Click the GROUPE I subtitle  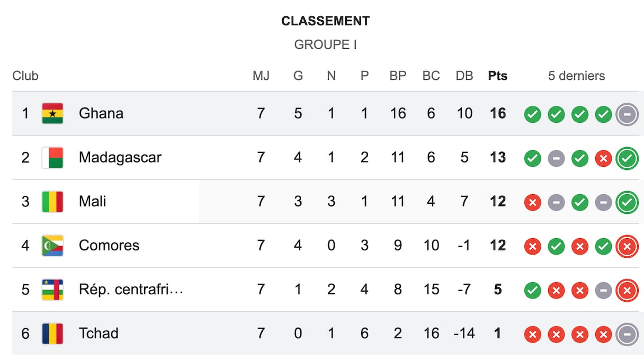[x=325, y=44]
